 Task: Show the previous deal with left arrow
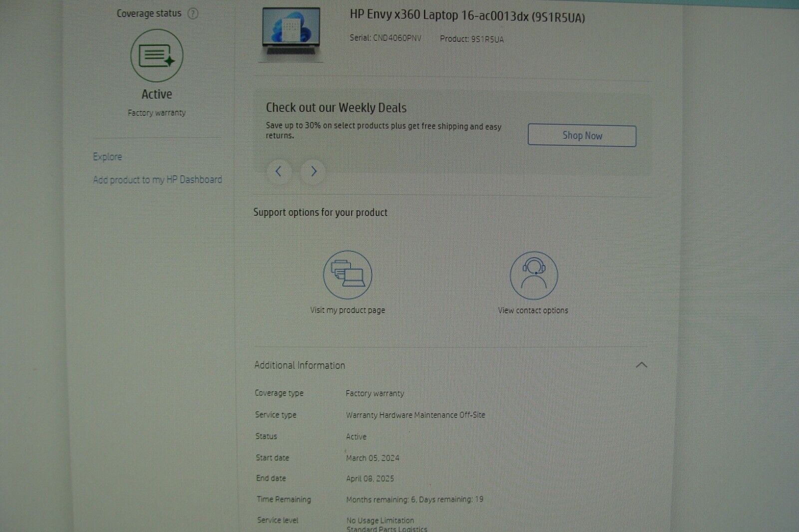coord(279,171)
